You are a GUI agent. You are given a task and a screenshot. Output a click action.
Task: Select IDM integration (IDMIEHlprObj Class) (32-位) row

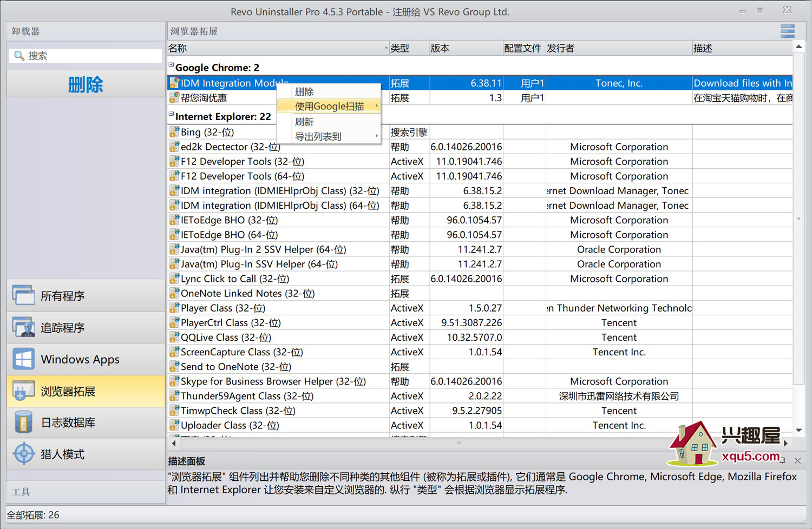[480, 191]
